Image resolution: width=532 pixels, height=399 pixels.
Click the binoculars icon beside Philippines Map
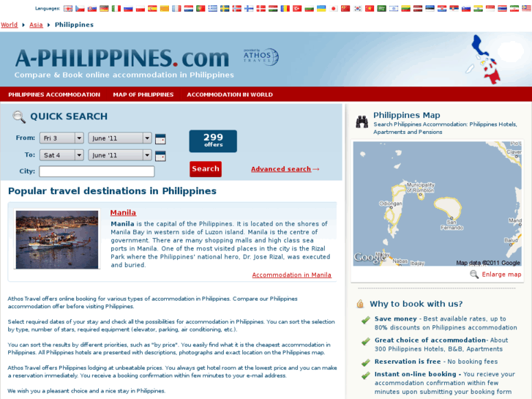[362, 122]
